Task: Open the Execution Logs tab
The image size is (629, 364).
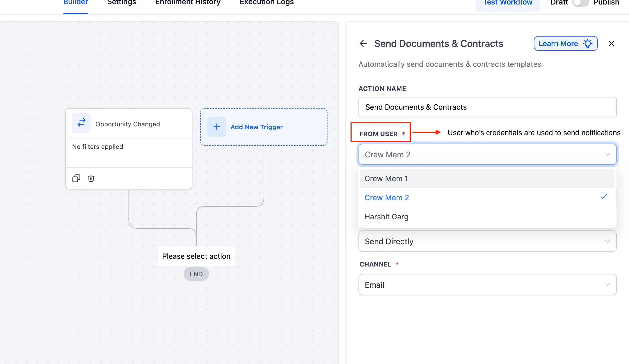Action: 266,3
